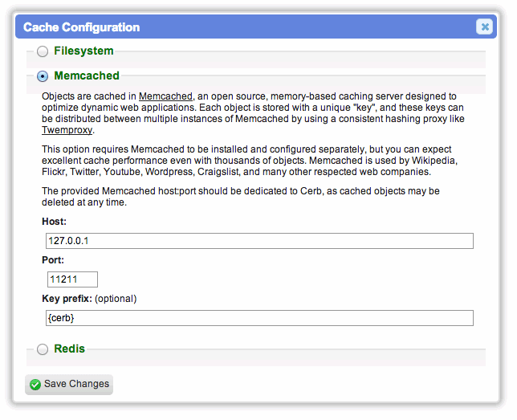
Task: Open the underlined Memcached link
Action: [165, 96]
